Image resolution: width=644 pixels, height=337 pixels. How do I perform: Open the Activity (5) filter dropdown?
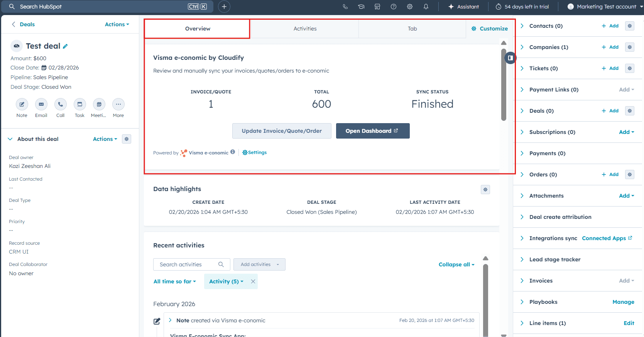[x=226, y=281]
